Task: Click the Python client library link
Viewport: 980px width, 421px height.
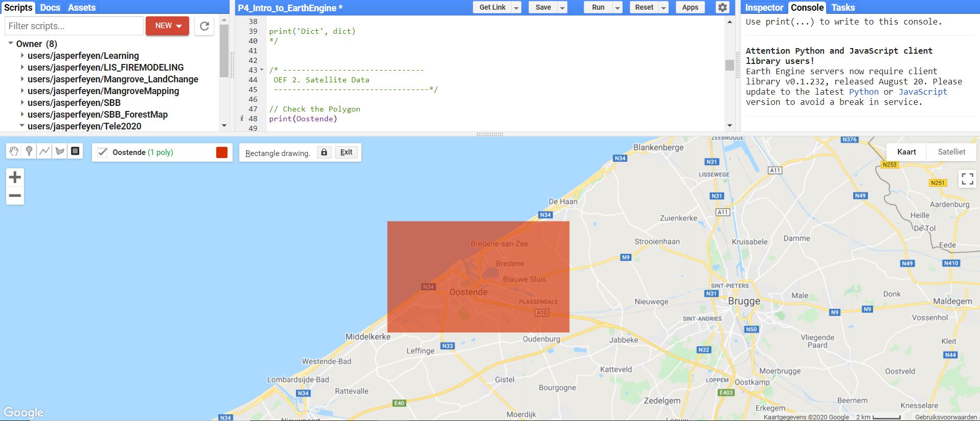Action: click(863, 92)
